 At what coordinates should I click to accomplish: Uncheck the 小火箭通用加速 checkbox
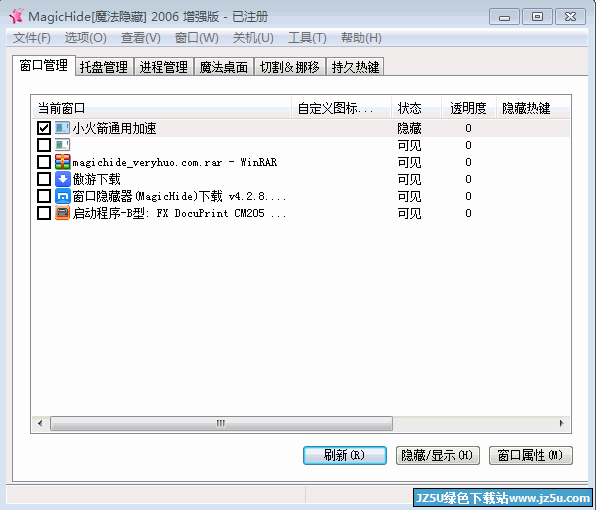(x=44, y=128)
